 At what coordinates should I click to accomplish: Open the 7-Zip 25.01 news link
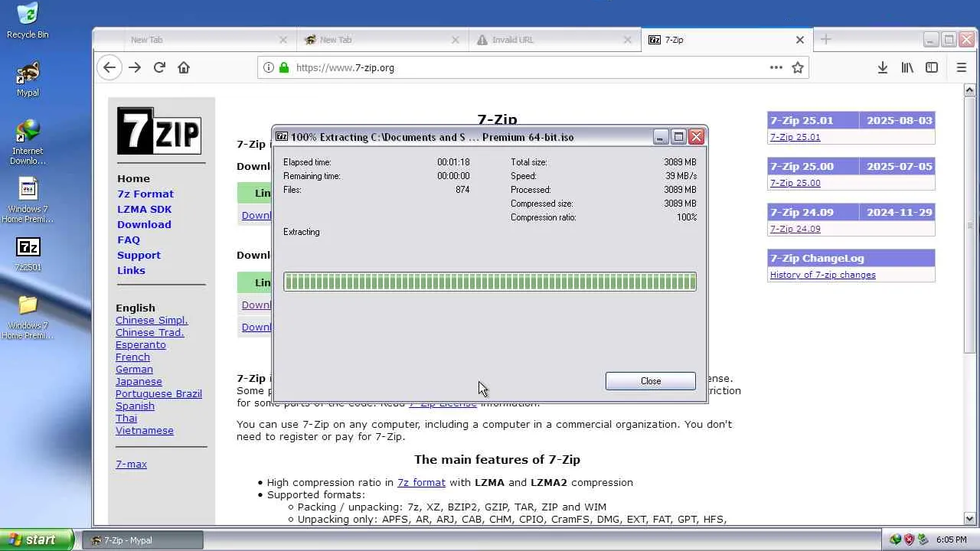point(795,137)
